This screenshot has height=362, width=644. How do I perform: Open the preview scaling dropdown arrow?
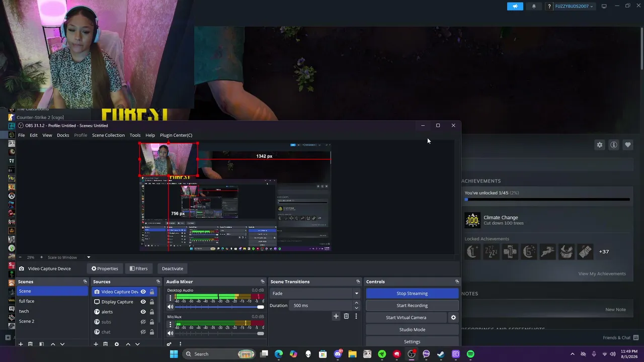(89, 257)
